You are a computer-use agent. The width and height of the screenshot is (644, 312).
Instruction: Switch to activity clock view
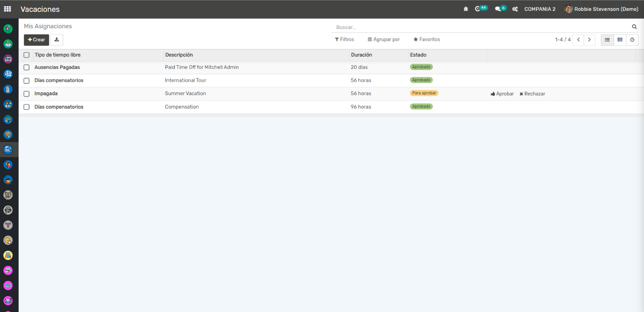(632, 40)
